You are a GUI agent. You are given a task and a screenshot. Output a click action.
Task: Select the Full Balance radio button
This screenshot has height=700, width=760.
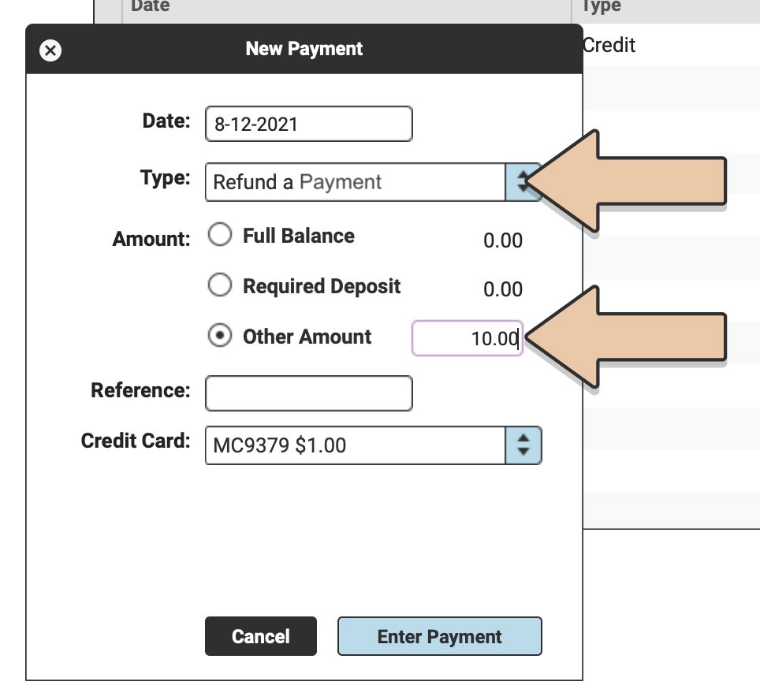coord(219,236)
